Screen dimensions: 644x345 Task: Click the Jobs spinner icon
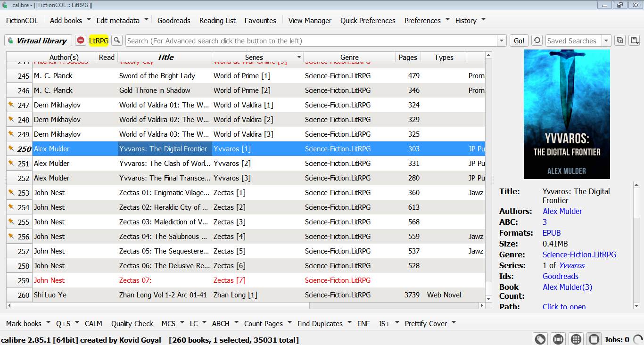[x=637, y=339]
